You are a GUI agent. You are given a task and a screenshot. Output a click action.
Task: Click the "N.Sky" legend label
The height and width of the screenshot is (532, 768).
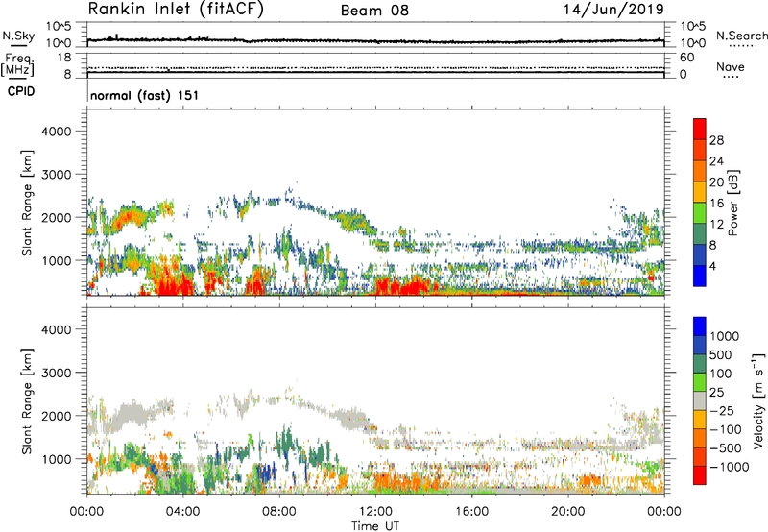coord(18,36)
